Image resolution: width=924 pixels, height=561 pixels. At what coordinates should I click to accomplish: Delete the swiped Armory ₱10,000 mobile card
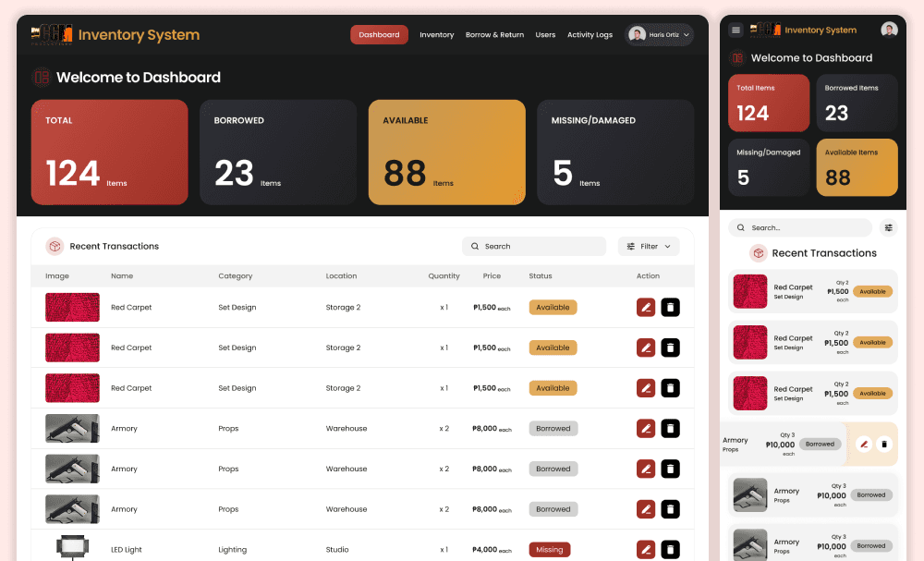[884, 445]
